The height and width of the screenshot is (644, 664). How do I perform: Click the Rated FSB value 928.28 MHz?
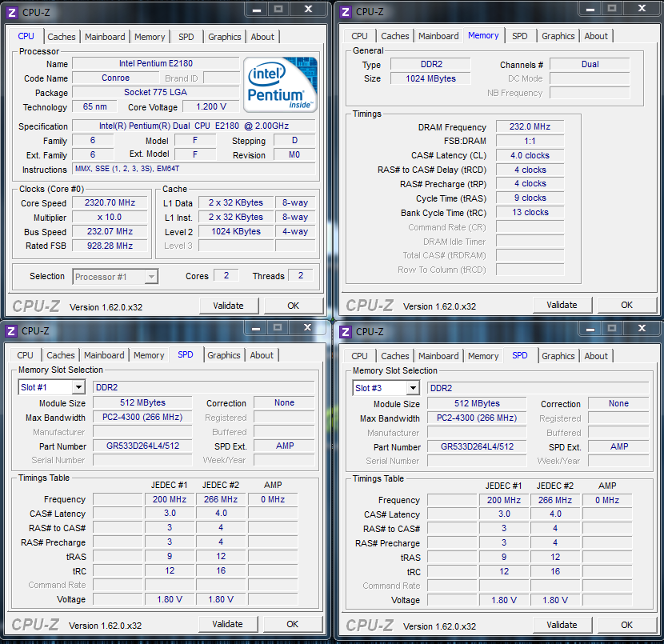click(110, 246)
